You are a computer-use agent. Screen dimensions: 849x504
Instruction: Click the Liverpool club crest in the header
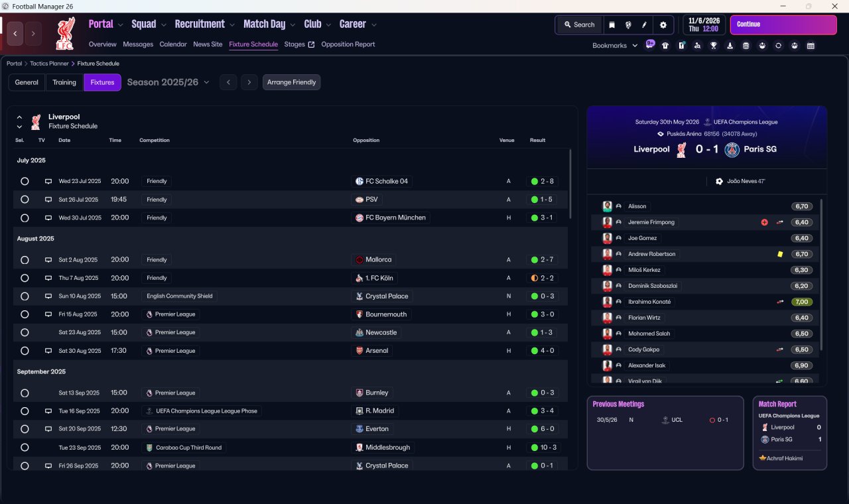(66, 34)
